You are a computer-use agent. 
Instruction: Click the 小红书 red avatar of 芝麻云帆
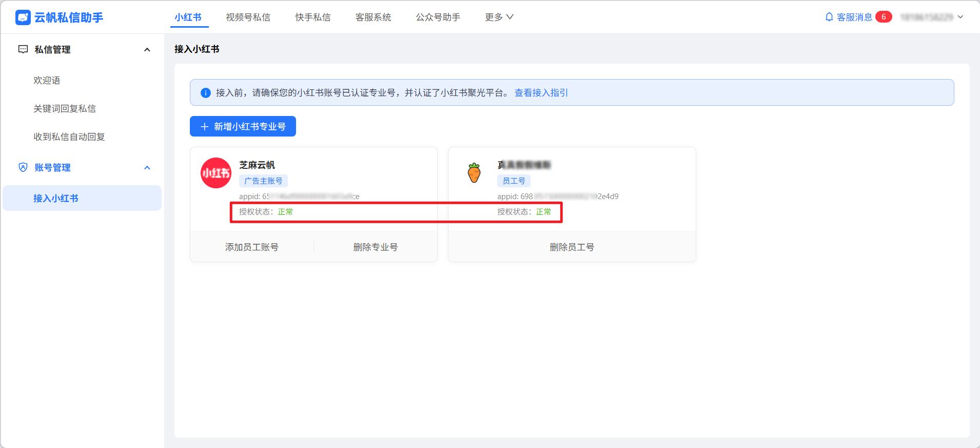pyautogui.click(x=216, y=173)
